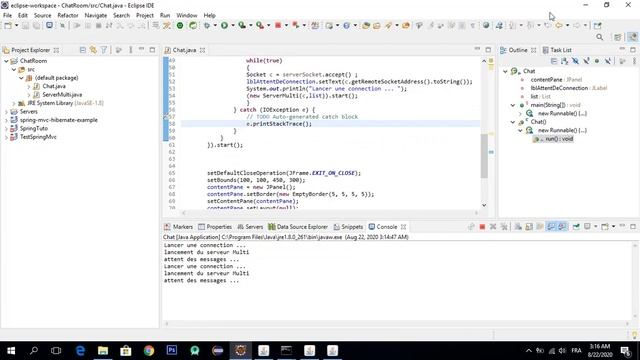Click the Terminate red square in Console
This screenshot has width=640, height=360.
point(482,227)
